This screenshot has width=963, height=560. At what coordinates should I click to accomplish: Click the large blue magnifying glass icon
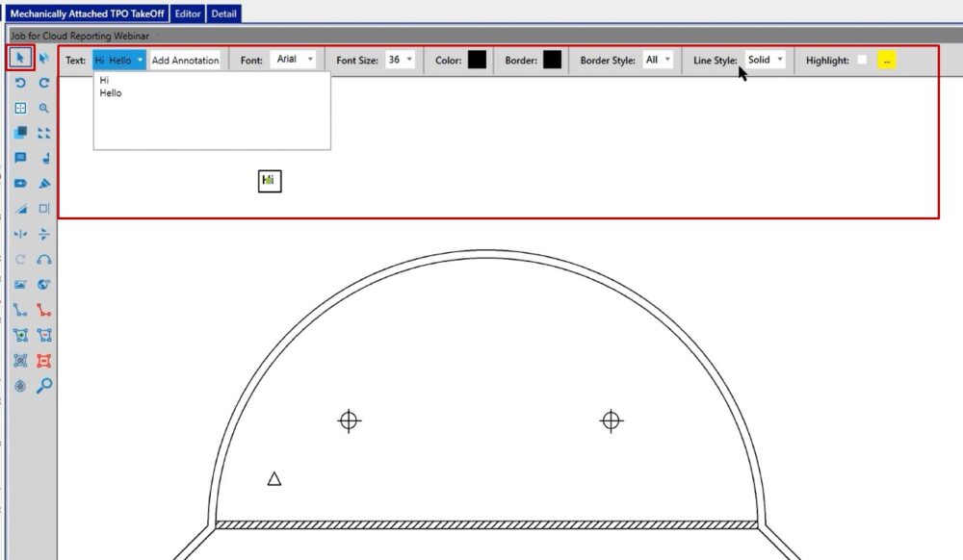pyautogui.click(x=44, y=386)
